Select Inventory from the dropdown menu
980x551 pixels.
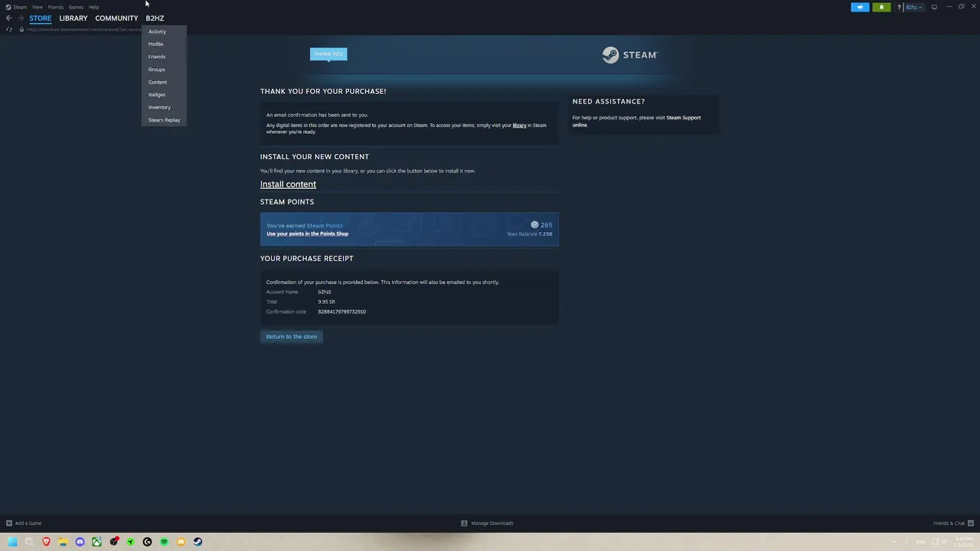point(159,107)
